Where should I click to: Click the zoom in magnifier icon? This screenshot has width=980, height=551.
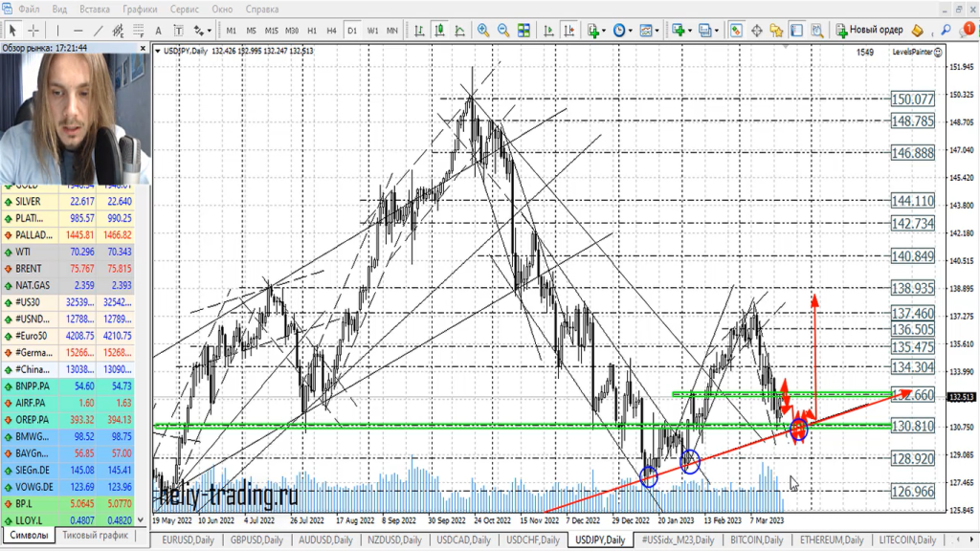pos(483,30)
